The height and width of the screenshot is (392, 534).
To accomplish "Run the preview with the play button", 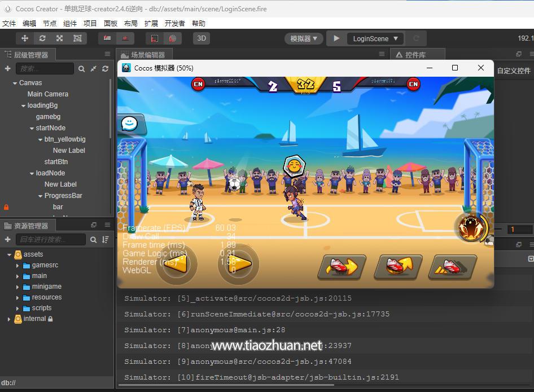I will (336, 38).
